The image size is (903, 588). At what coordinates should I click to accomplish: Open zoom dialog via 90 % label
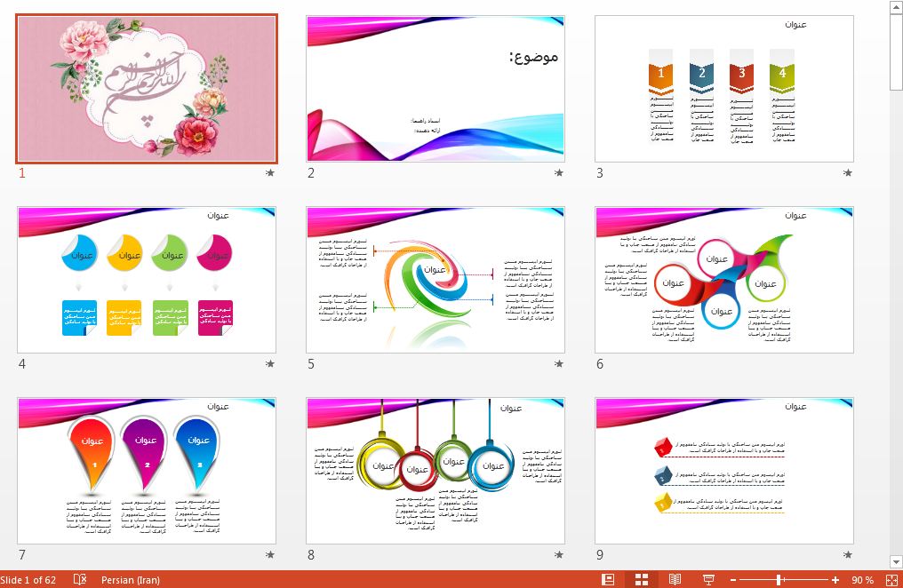click(x=862, y=580)
